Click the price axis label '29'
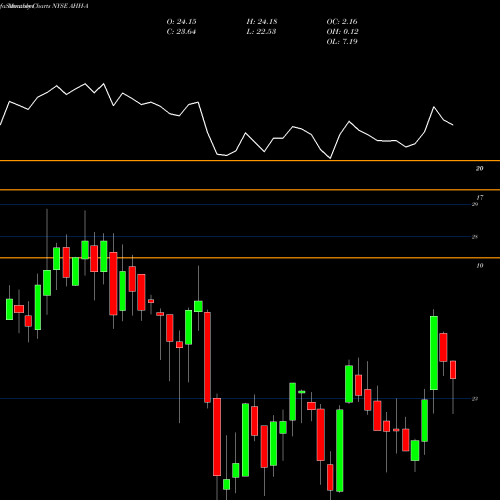This screenshot has width=500, height=500. [x=475, y=204]
